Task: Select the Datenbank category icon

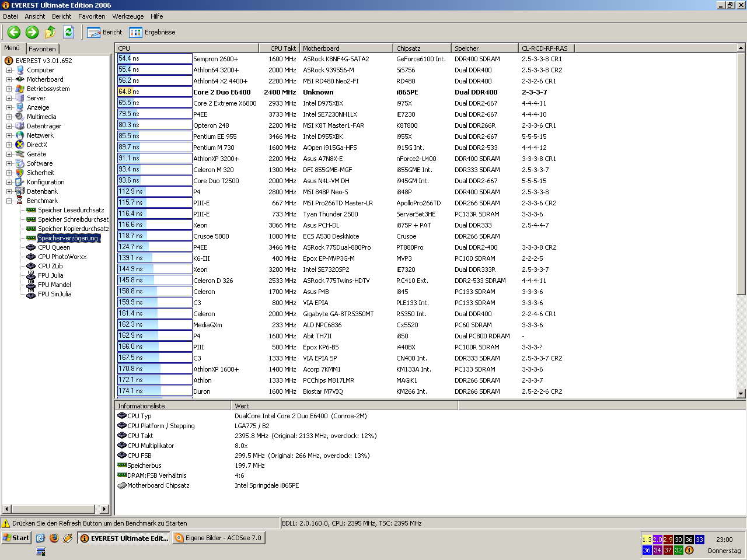Action: (20, 191)
